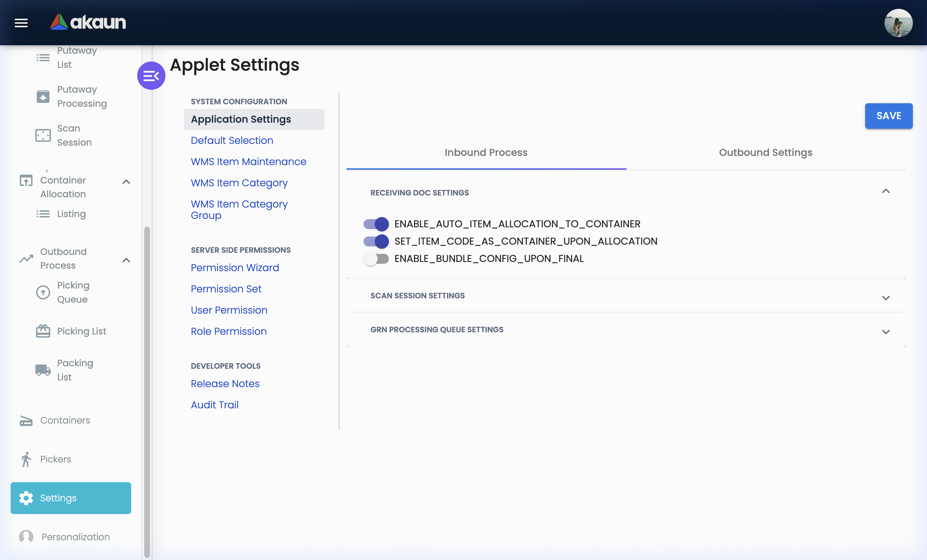Expand GRN PROCESSING QUEUE SETTINGS

tap(886, 332)
